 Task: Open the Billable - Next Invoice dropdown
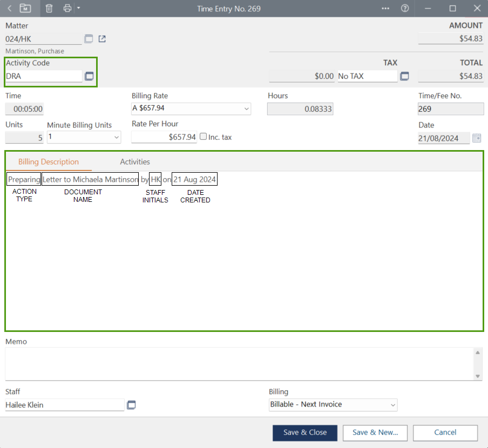click(x=392, y=405)
